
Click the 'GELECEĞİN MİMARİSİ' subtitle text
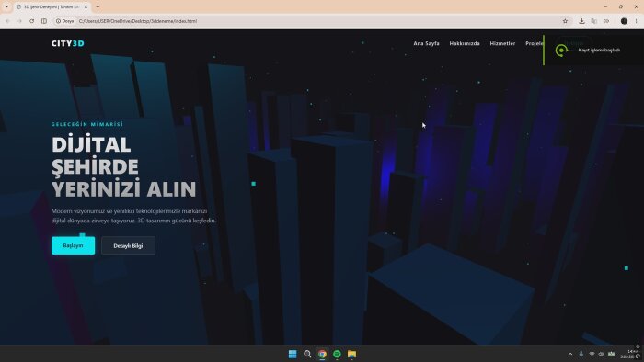coord(87,124)
